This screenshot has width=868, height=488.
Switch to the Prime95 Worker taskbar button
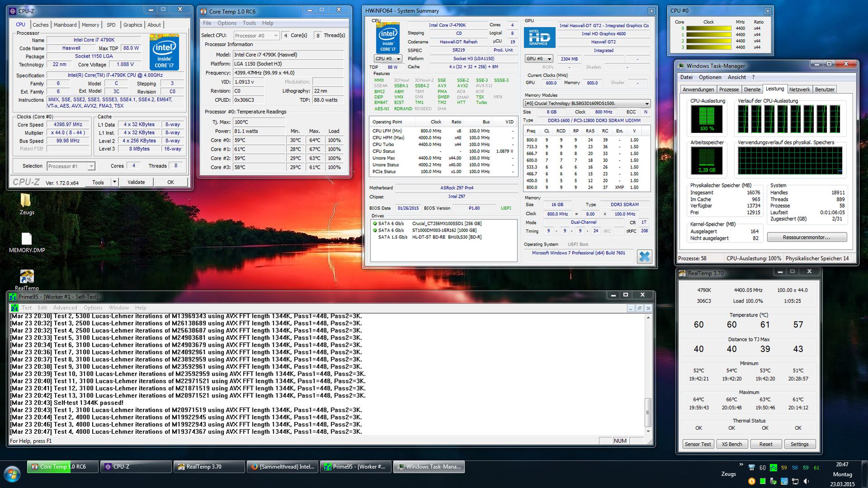tap(356, 467)
